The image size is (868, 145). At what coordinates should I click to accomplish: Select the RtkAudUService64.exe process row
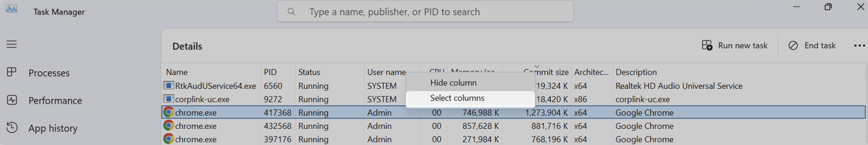click(216, 86)
